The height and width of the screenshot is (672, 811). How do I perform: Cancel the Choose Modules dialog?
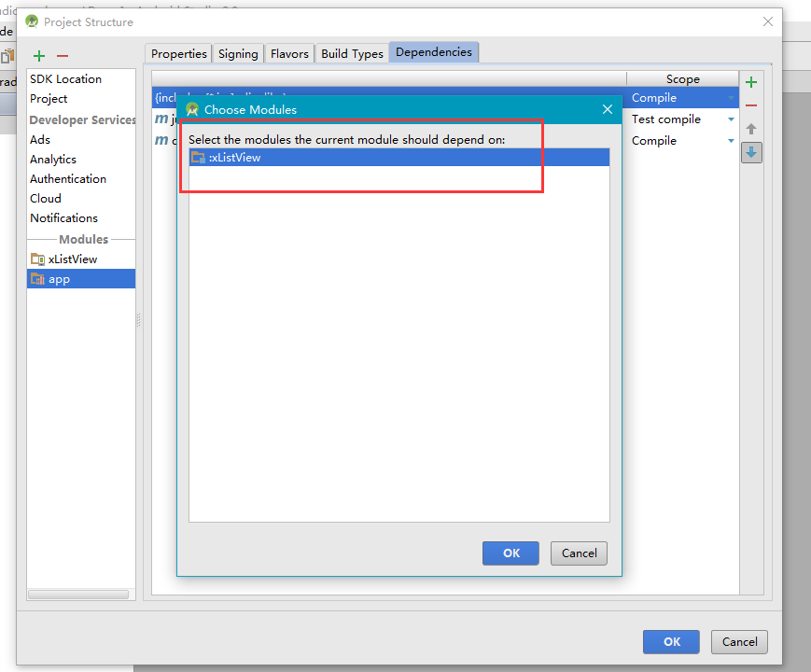579,553
